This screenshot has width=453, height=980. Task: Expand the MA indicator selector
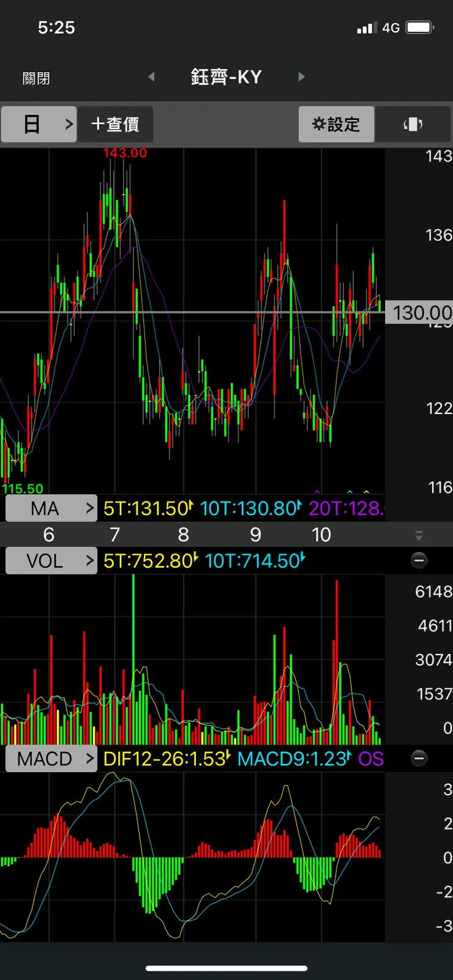(x=51, y=508)
